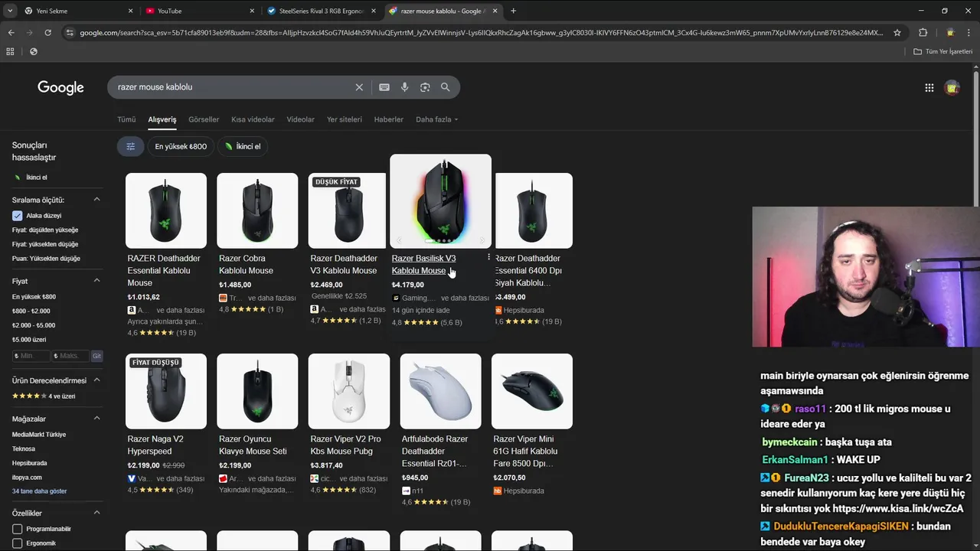Image resolution: width=980 pixels, height=551 pixels.
Task: Run search with the magnifier icon
Action: (445, 87)
